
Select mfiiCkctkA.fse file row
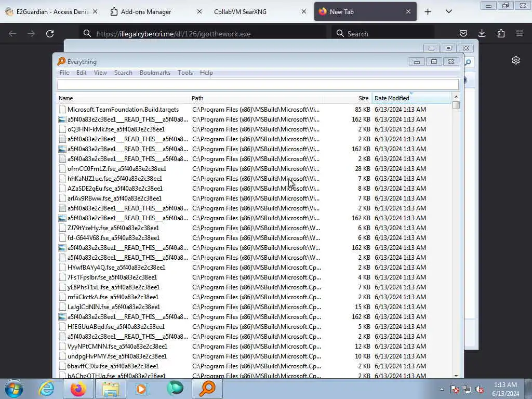tap(255, 297)
